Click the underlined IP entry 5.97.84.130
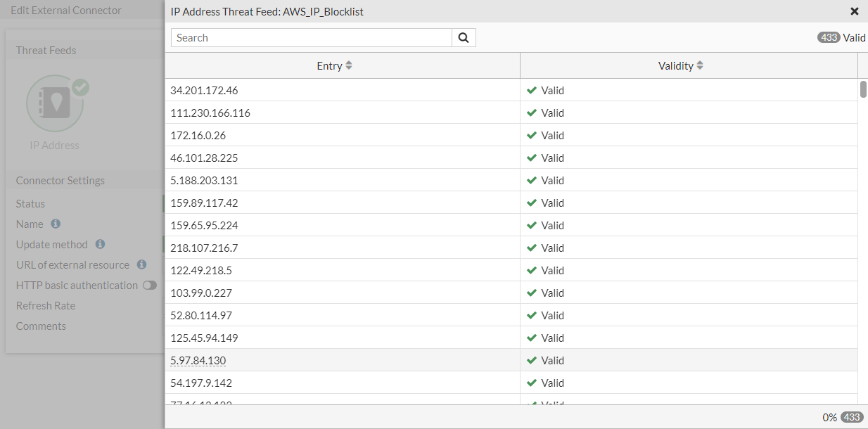The width and height of the screenshot is (868, 429). click(198, 360)
